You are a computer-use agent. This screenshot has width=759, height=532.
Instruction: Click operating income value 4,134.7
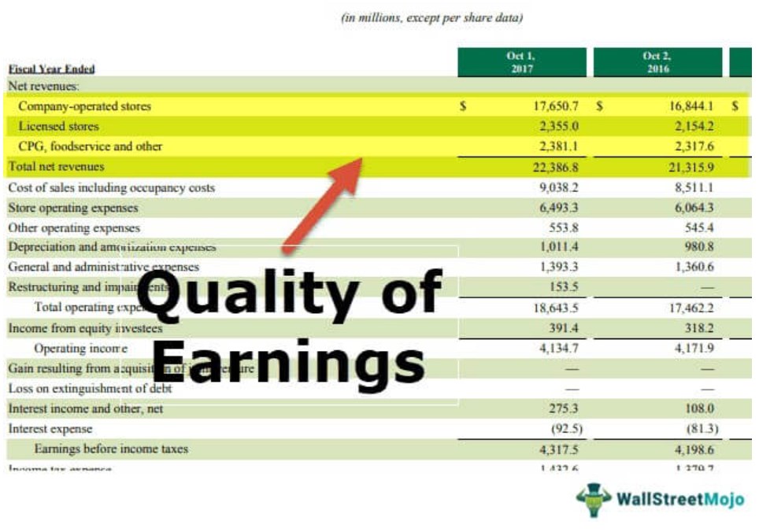point(559,348)
